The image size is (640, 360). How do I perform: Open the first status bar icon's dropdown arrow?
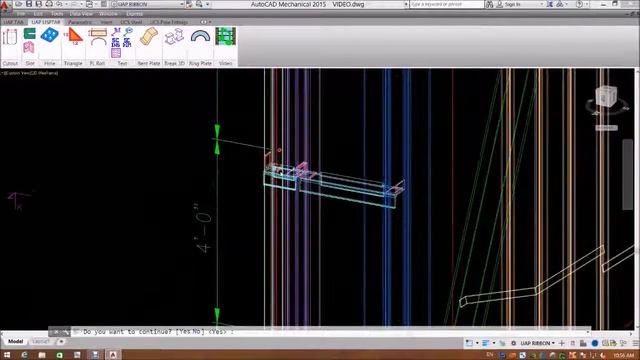click(477, 343)
